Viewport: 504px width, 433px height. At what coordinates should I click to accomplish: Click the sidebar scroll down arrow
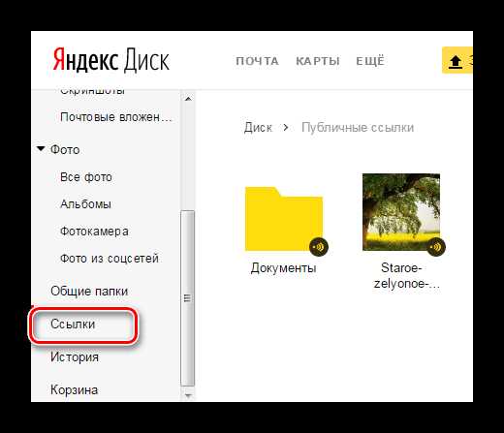click(x=188, y=395)
